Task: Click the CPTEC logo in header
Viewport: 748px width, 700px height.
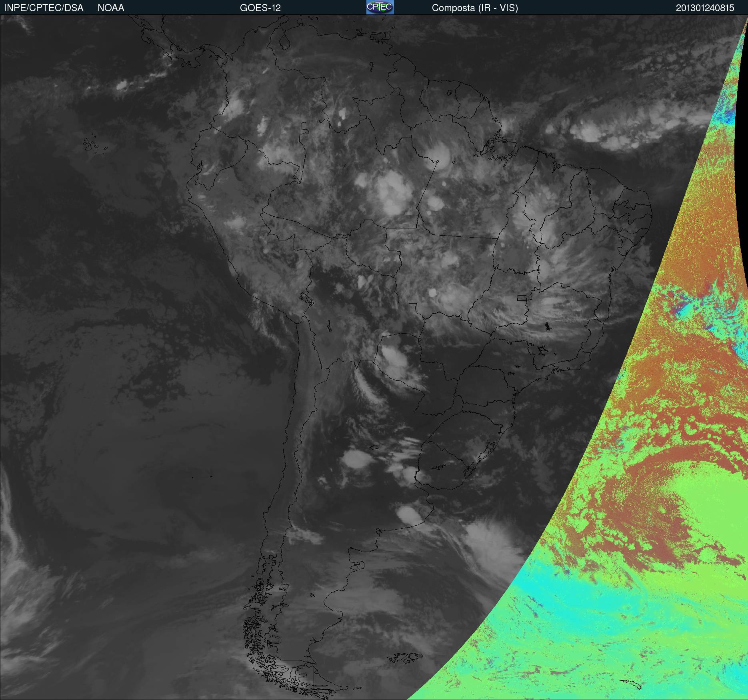Action: pyautogui.click(x=380, y=7)
